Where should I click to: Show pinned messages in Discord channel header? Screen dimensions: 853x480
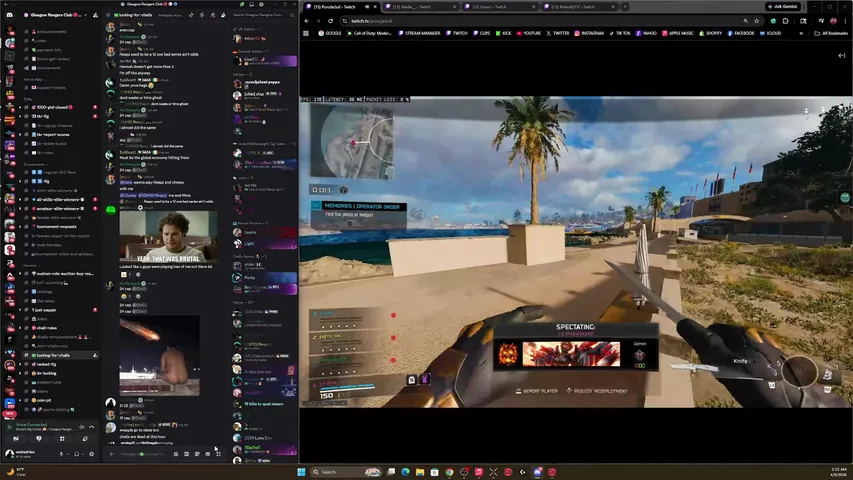pyautogui.click(x=213, y=15)
